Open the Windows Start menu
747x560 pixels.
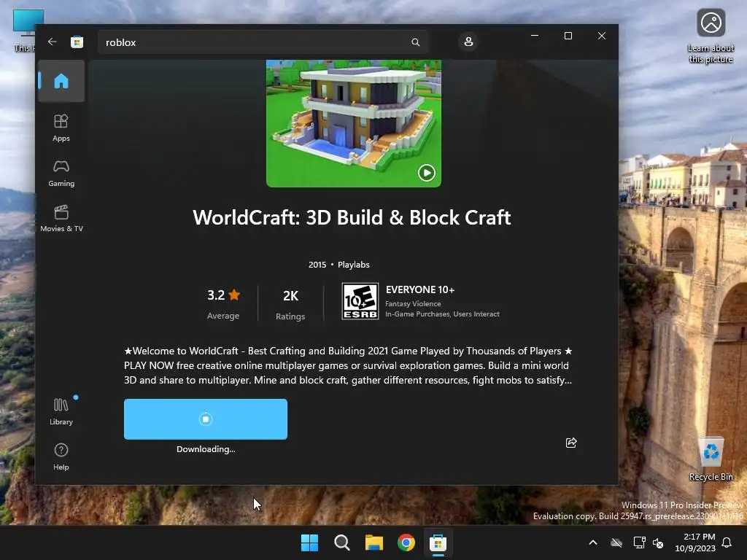click(309, 542)
